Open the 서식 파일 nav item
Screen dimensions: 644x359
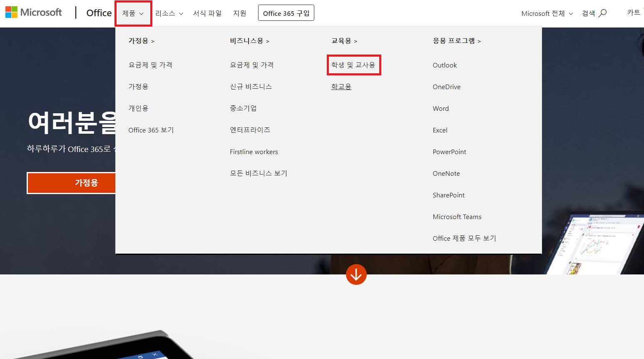[207, 13]
